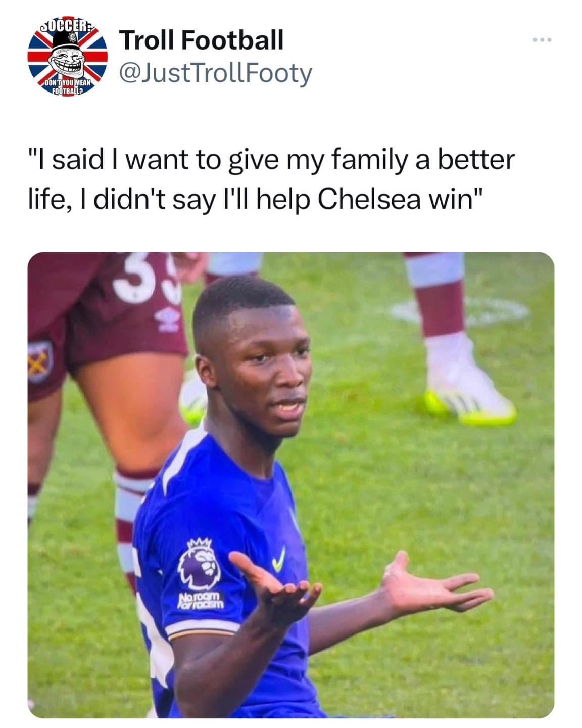The image size is (582, 728).
Task: Click the Umbro logo on the claret shorts
Action: point(164,320)
